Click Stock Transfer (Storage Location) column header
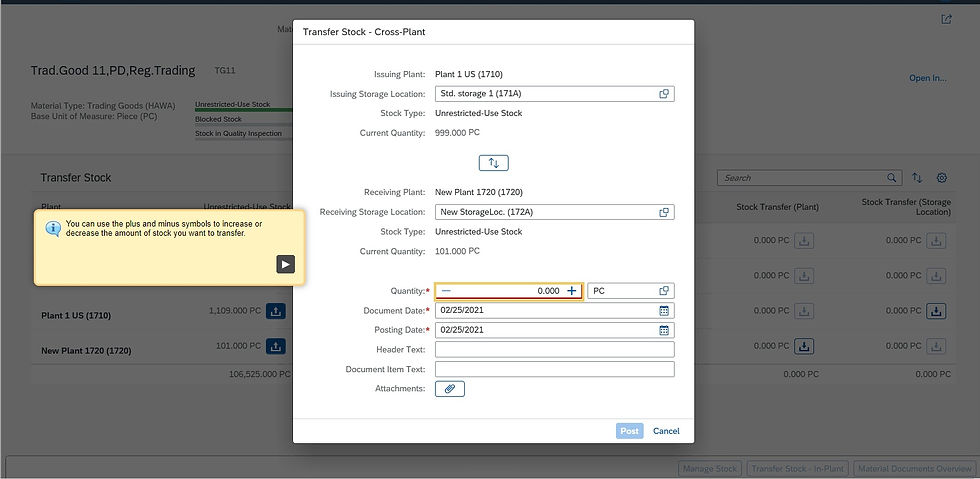This screenshot has width=980, height=479. click(906, 207)
